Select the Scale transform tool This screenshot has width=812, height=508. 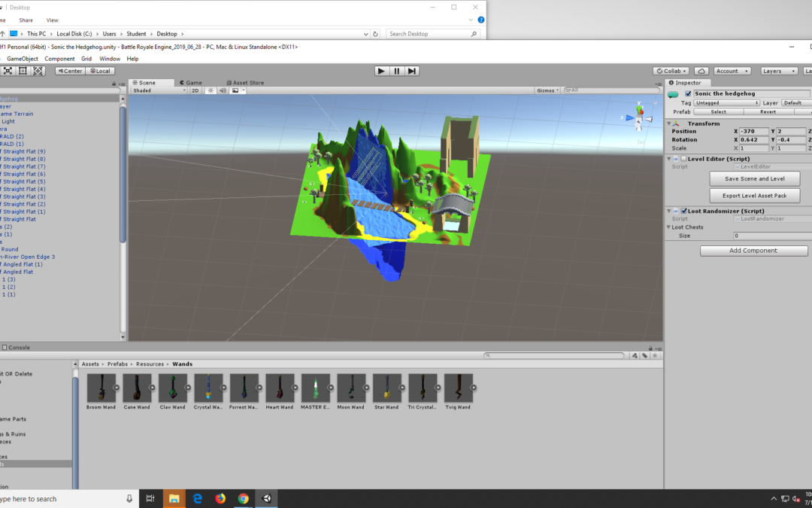(x=8, y=71)
